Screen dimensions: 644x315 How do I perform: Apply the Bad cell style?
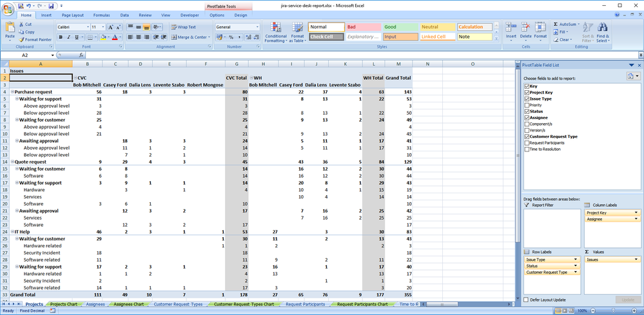(x=364, y=27)
